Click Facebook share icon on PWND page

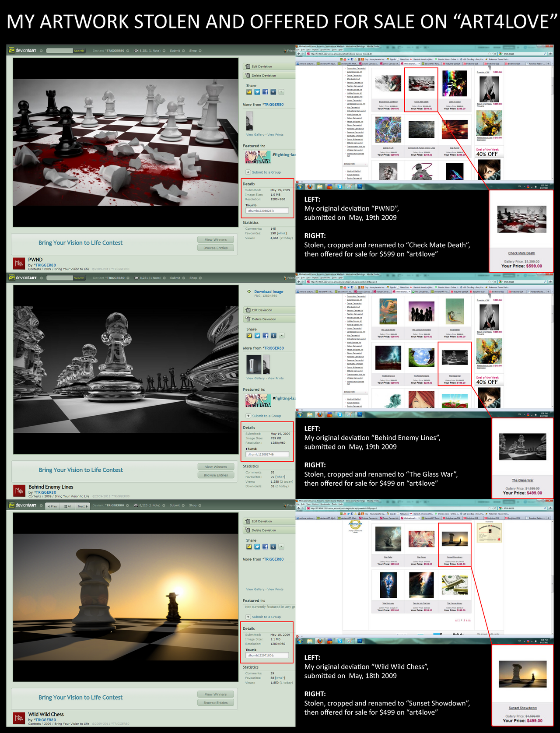(x=265, y=92)
